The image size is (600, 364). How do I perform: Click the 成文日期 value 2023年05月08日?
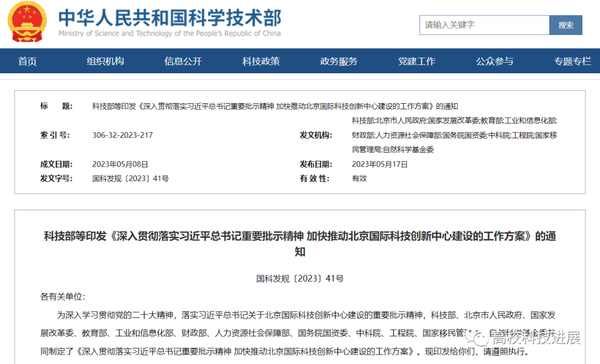tap(120, 164)
